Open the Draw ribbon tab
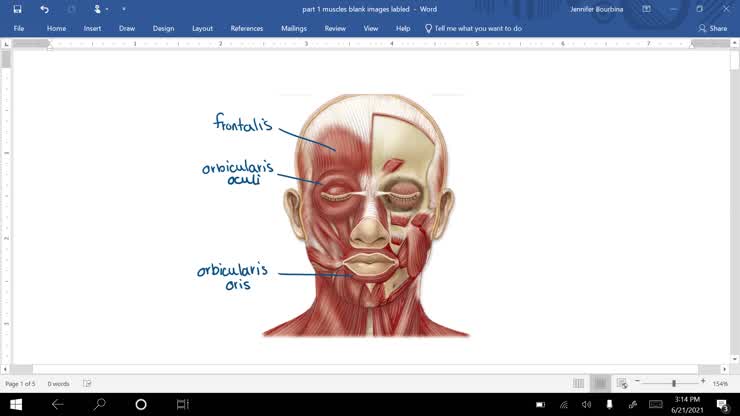Image resolution: width=740 pixels, height=416 pixels. click(126, 28)
